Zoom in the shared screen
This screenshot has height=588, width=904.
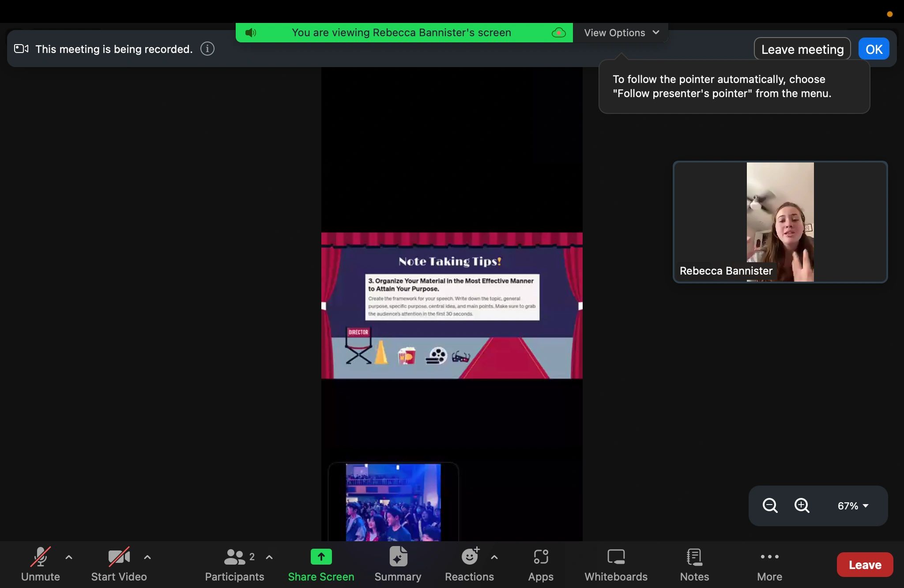802,505
